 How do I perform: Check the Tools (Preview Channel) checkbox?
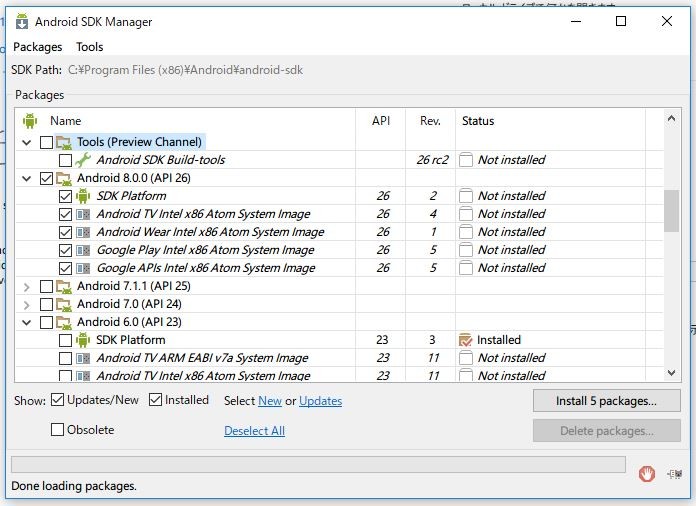click(x=46, y=142)
